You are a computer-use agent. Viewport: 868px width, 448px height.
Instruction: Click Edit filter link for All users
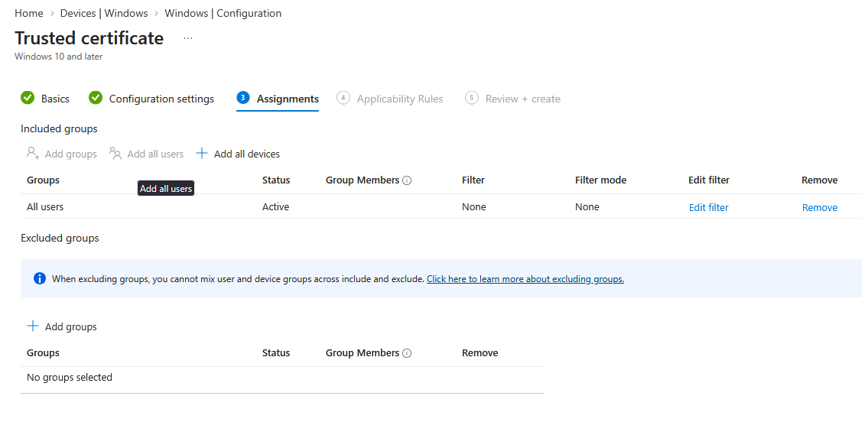pyautogui.click(x=709, y=207)
